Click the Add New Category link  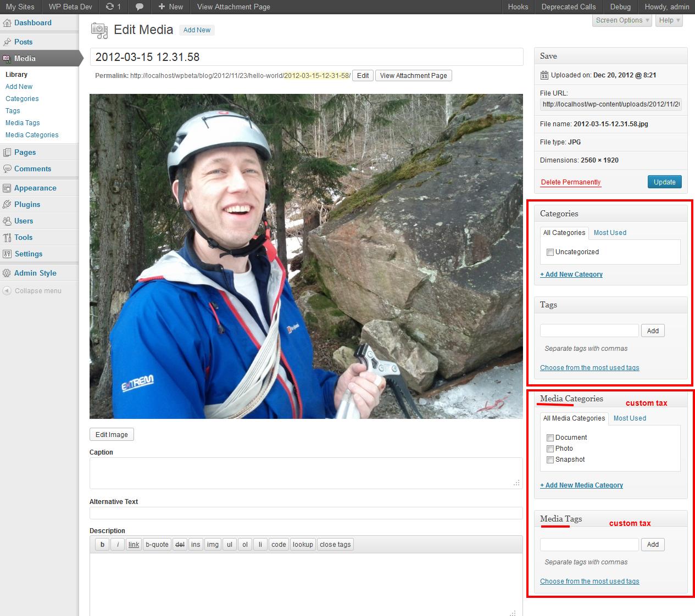coord(571,275)
